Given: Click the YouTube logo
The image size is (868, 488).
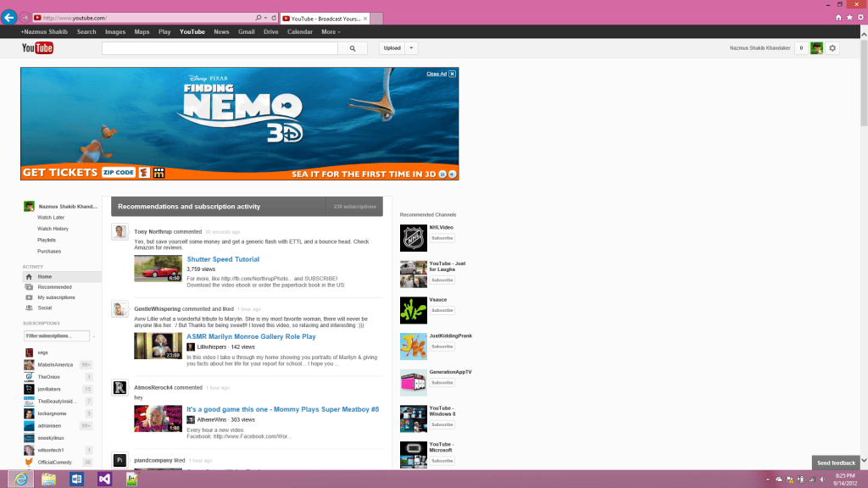Looking at the screenshot, I should [37, 48].
